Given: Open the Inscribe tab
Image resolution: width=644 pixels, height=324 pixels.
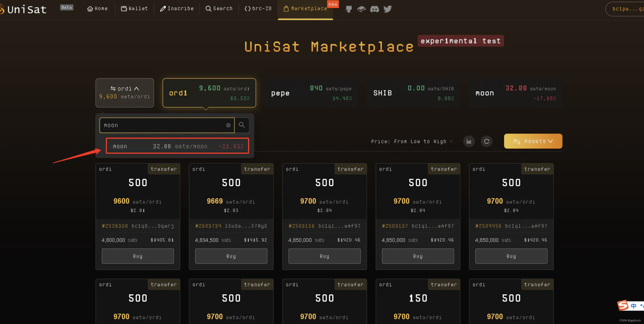Looking at the screenshot, I should pos(177,9).
